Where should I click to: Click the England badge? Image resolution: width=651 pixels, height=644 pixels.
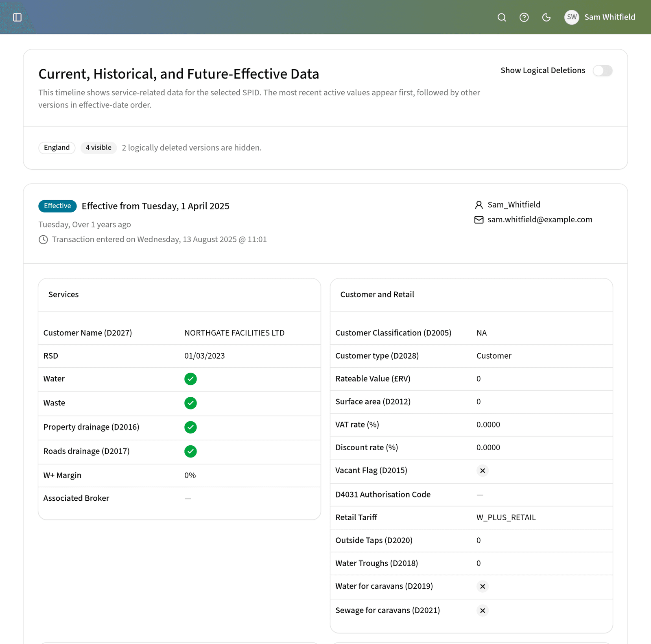coord(57,147)
